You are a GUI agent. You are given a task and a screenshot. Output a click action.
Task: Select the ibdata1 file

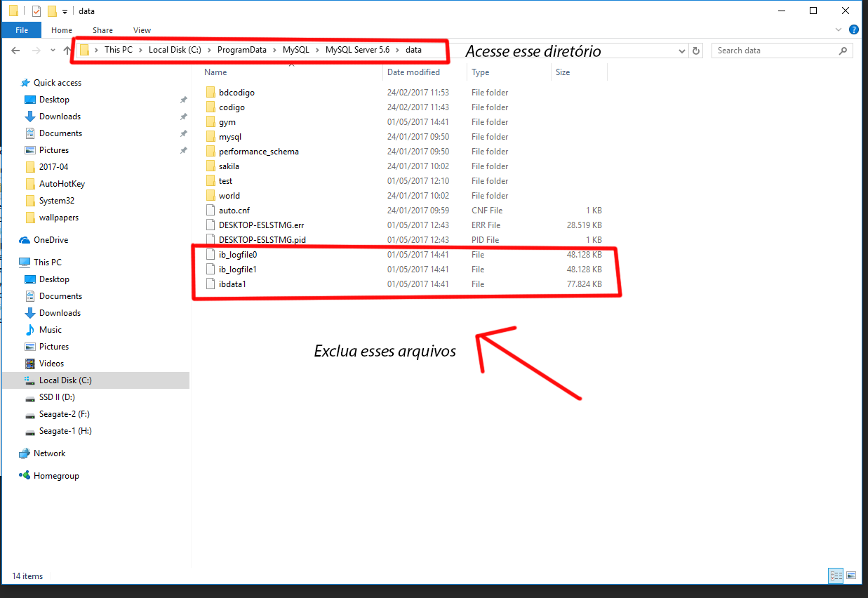pyautogui.click(x=232, y=284)
